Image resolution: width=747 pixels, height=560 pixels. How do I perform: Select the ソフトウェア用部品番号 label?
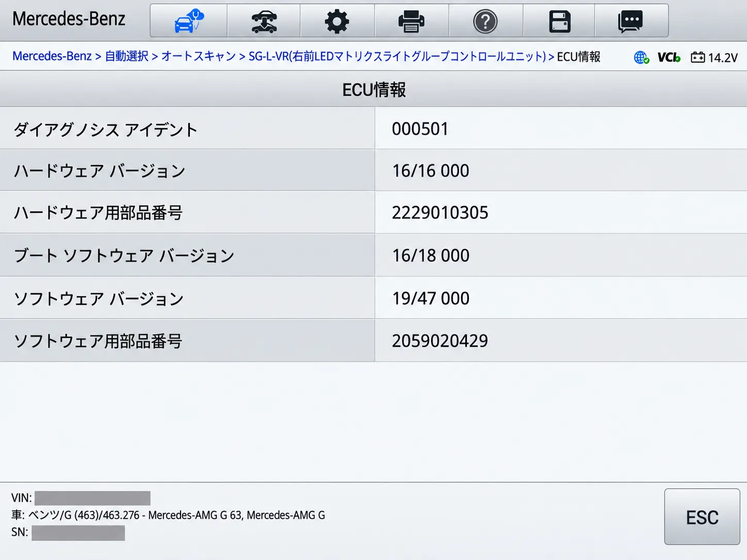(x=98, y=341)
